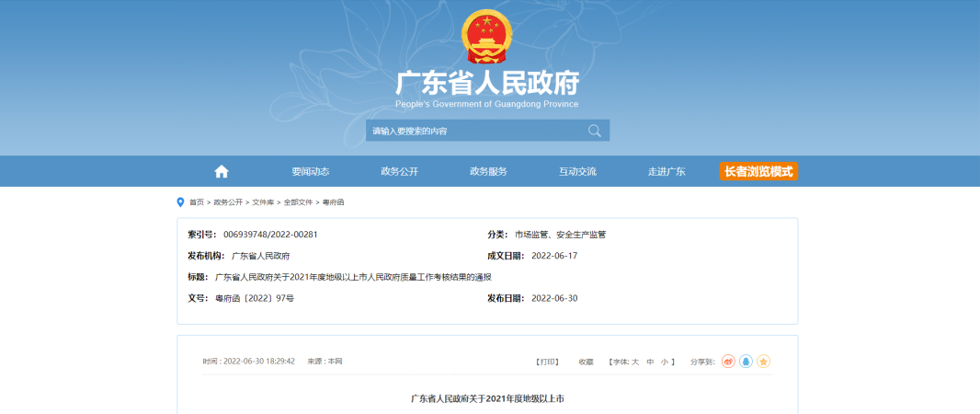Open 全部文件 breadcrumb link

tap(298, 202)
